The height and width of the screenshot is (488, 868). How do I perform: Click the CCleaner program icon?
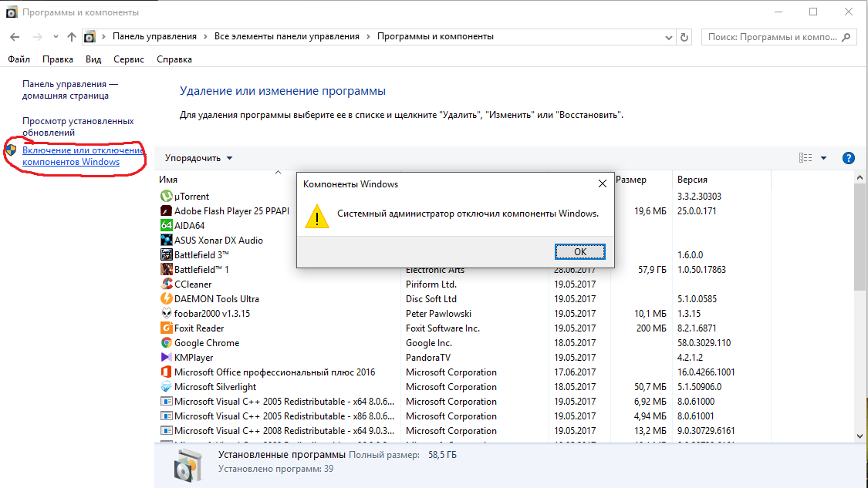click(166, 284)
